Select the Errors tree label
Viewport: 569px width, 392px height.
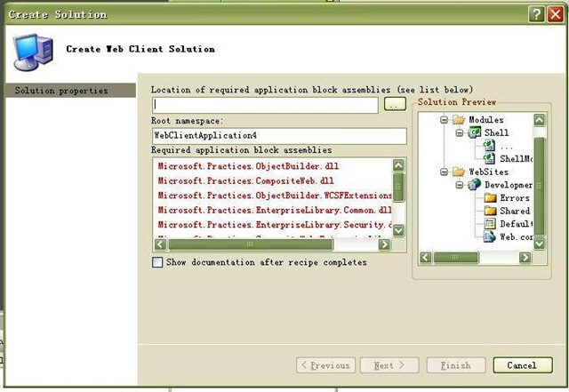515,198
